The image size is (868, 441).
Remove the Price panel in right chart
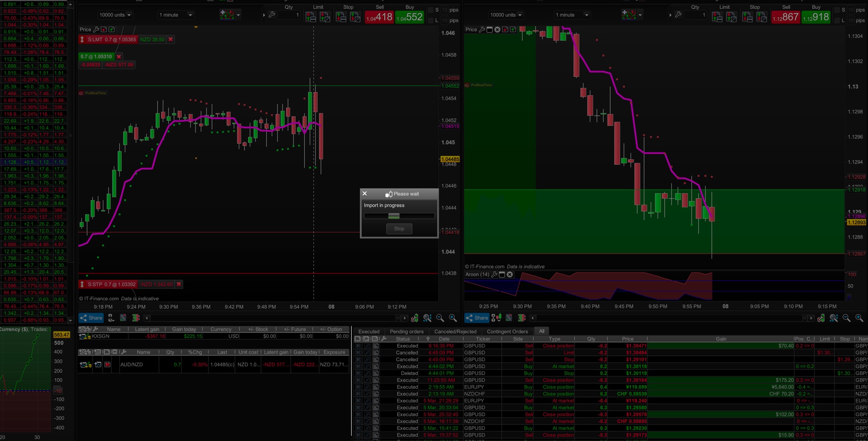pos(497,29)
